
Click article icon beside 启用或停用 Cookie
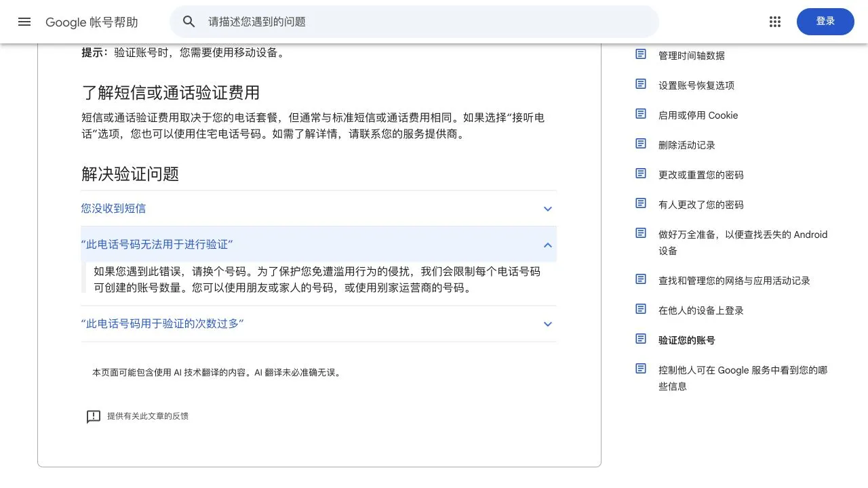click(641, 114)
